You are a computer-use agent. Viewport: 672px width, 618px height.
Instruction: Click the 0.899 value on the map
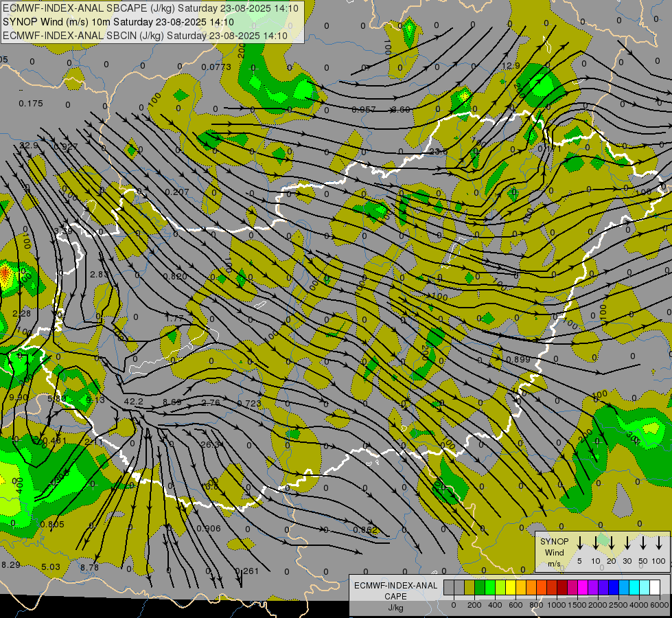point(518,359)
